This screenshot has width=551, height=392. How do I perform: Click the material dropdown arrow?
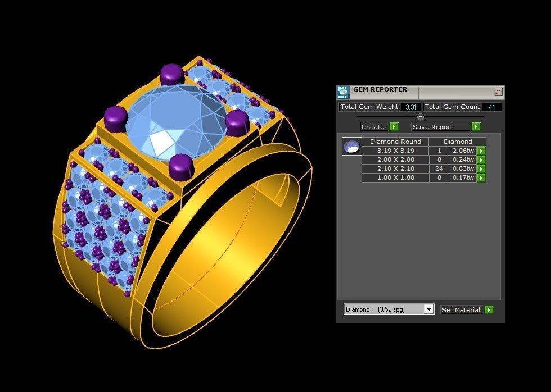click(x=429, y=309)
